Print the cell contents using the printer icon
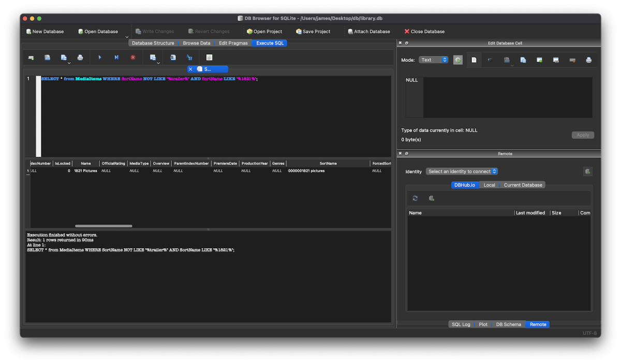This screenshot has width=621, height=364. 588,59
